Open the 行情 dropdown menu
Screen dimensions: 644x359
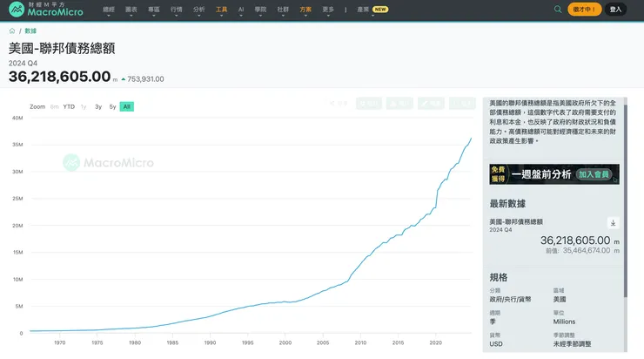point(177,10)
